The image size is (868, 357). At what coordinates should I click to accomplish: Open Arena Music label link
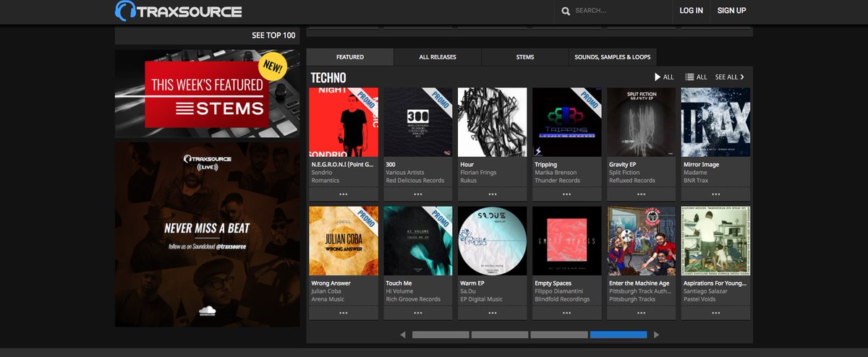click(328, 299)
